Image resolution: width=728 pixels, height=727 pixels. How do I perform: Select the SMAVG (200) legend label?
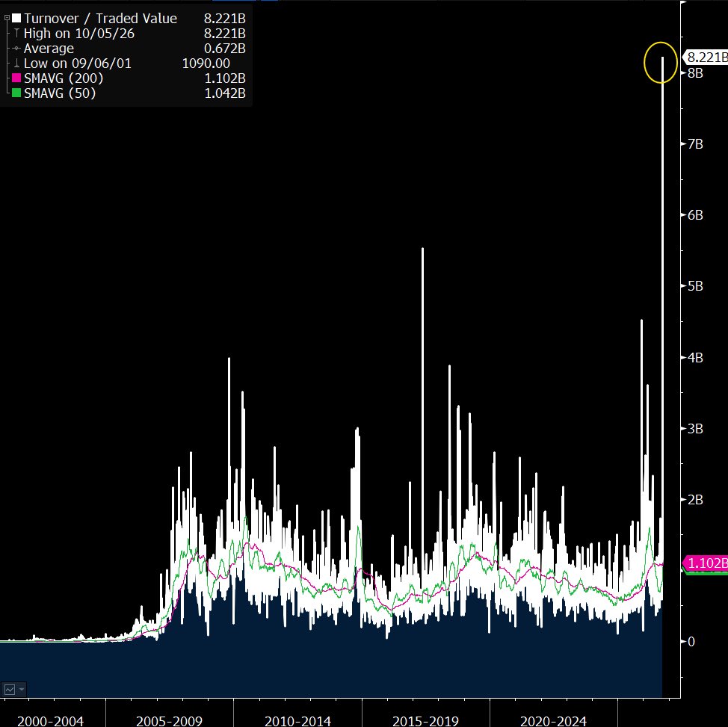(x=64, y=78)
